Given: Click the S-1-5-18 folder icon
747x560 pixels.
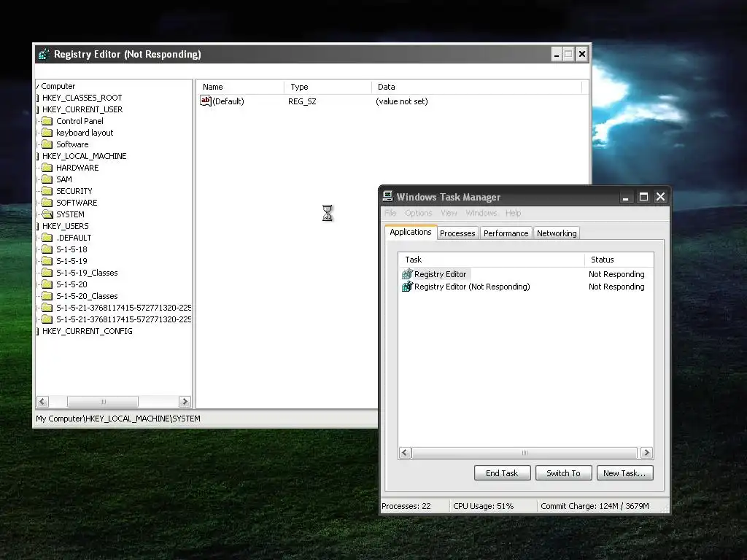Looking at the screenshot, I should (x=47, y=249).
